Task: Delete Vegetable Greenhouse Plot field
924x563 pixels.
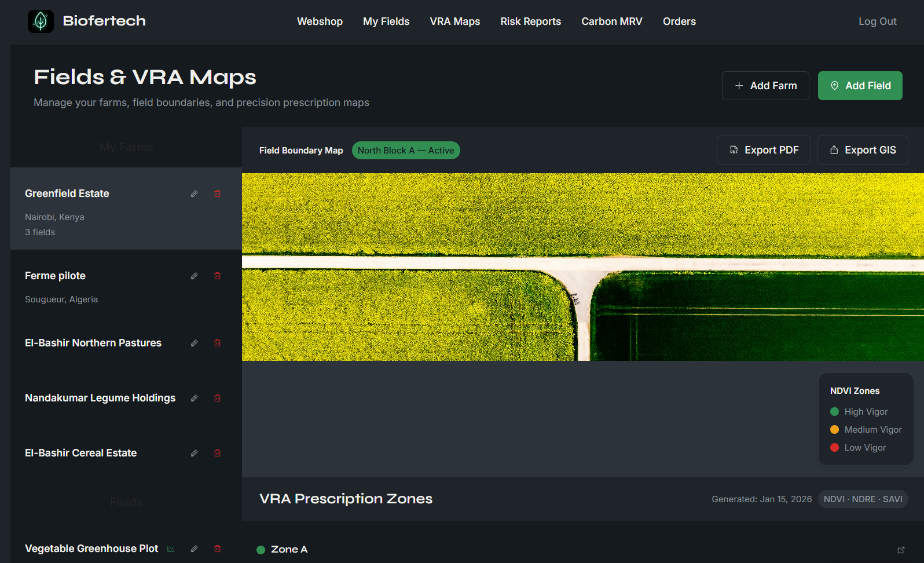Action: tap(218, 549)
